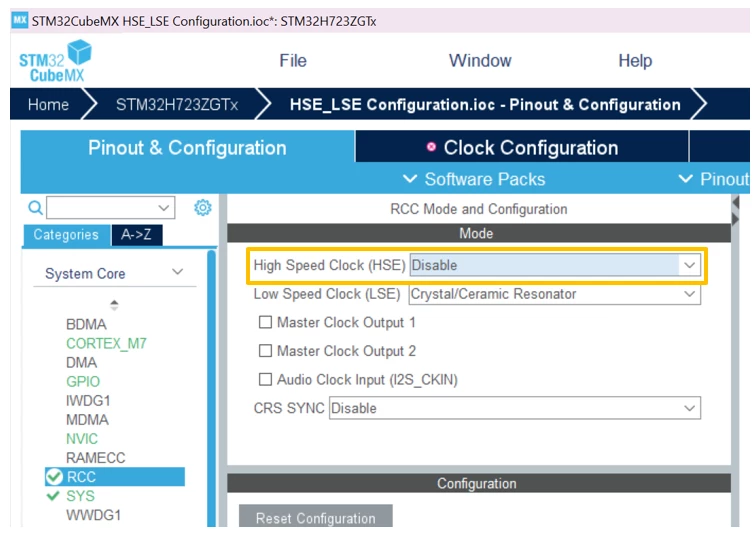Open the File menu

[x=293, y=61]
